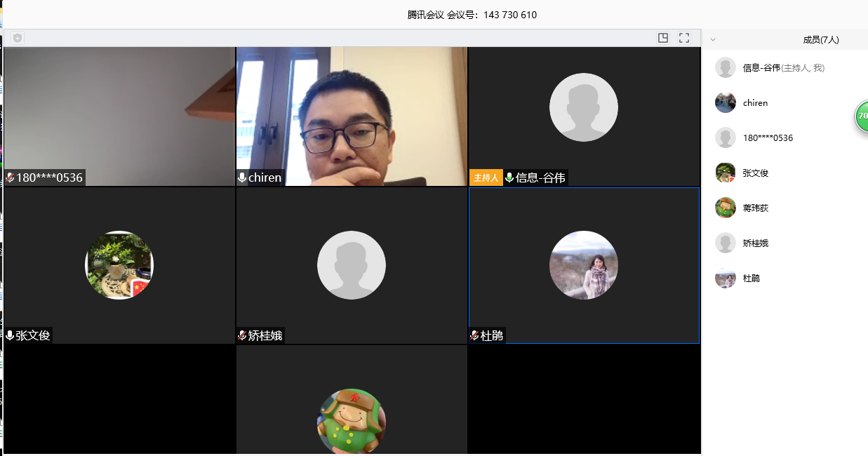Switch the video layout view icon
This screenshot has width=868, height=456.
663,38
